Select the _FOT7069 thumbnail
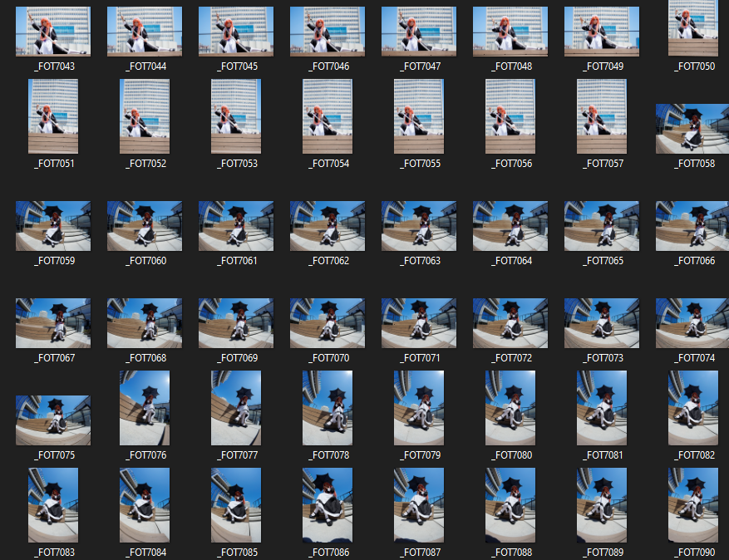The height and width of the screenshot is (560, 729). pos(236,323)
